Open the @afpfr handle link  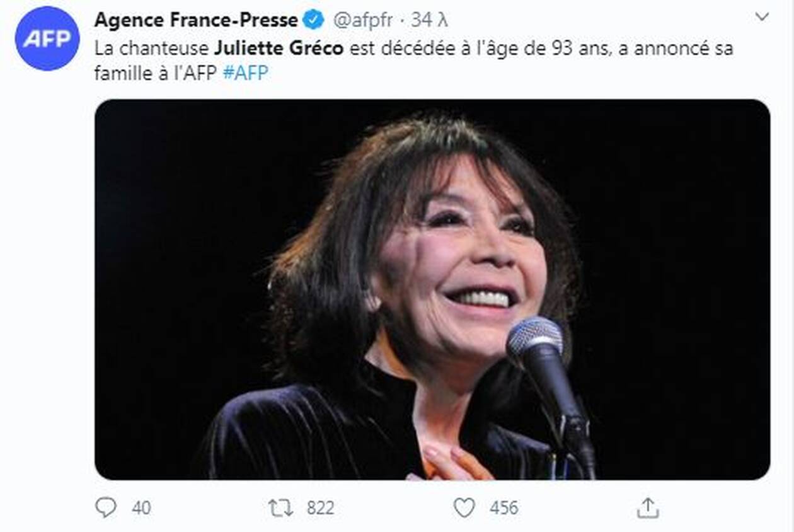coord(362,20)
